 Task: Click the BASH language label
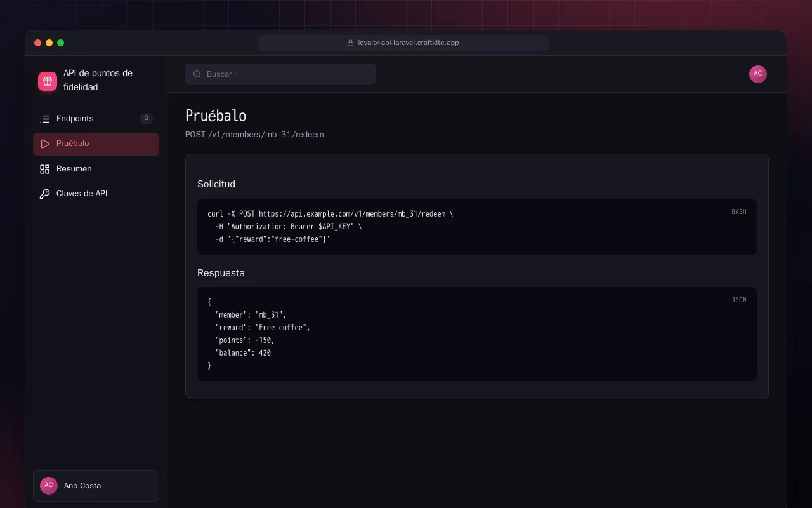coord(739,211)
